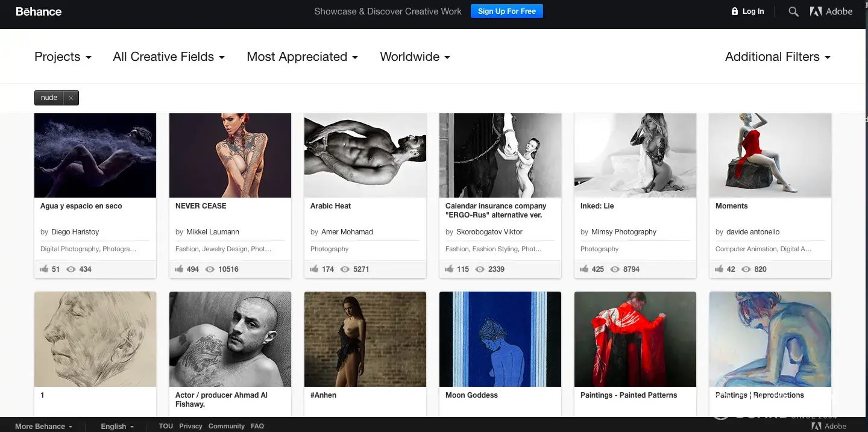Image resolution: width=868 pixels, height=432 pixels.
Task: Click the Privacy link in the footer
Action: (x=190, y=426)
